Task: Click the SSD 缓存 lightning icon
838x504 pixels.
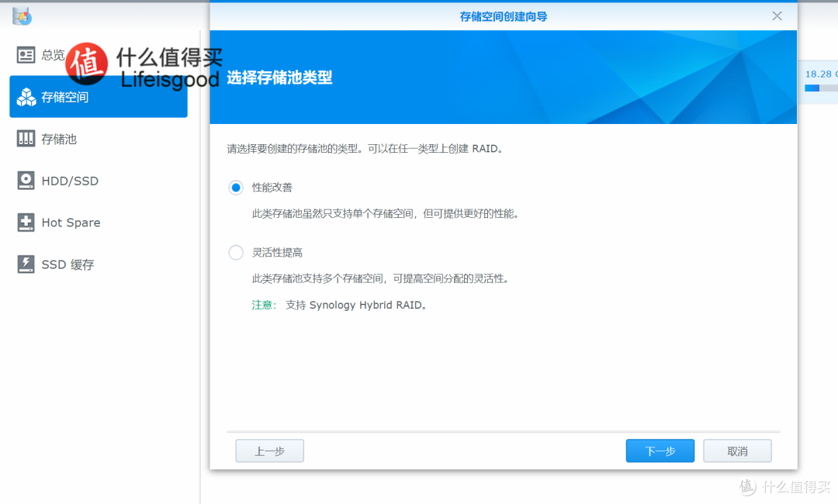Action: point(26,264)
